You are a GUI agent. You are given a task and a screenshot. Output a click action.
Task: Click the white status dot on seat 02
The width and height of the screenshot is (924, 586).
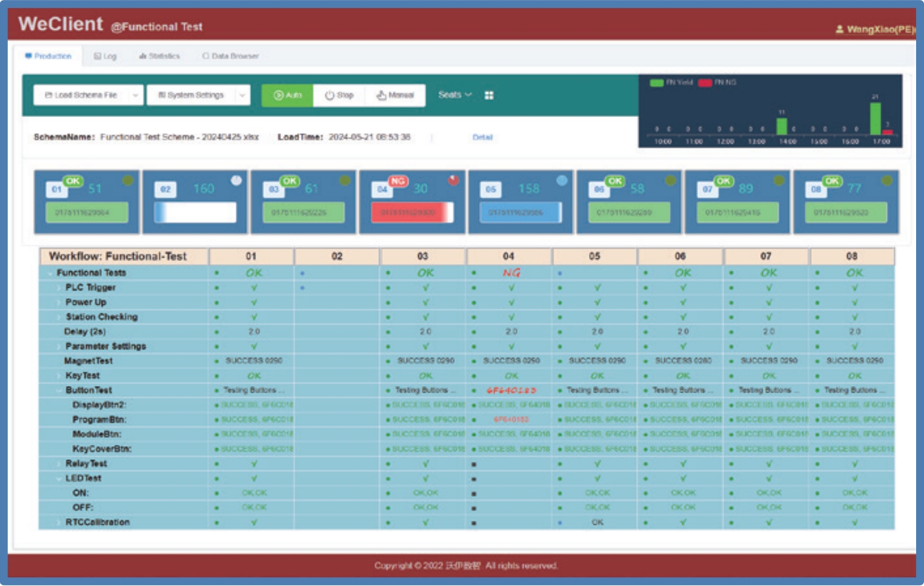click(236, 180)
